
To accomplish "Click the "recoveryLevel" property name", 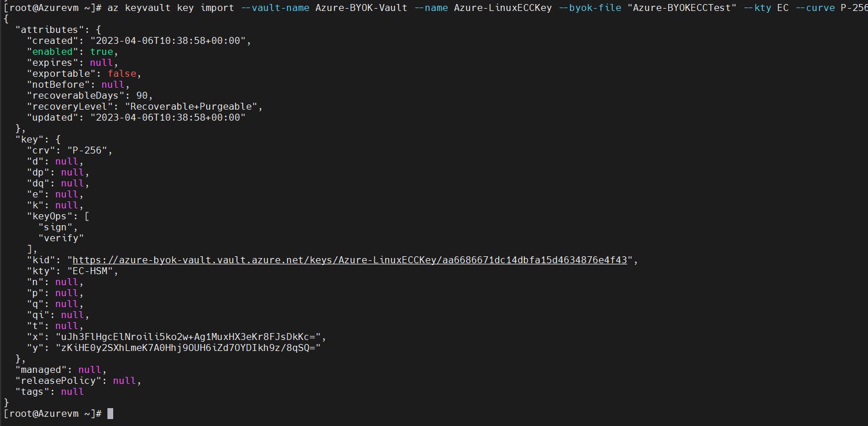I will [69, 106].
